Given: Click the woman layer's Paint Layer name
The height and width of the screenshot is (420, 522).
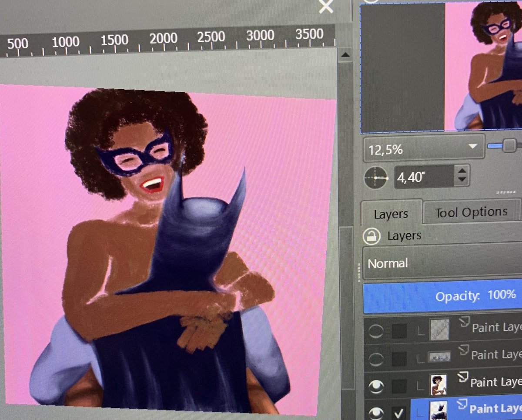Looking at the screenshot, I should [496, 382].
